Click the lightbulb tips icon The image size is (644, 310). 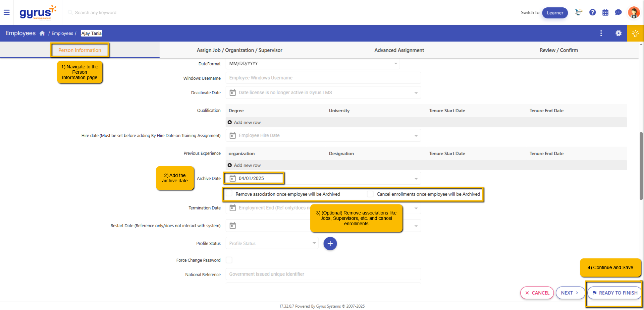635,33
